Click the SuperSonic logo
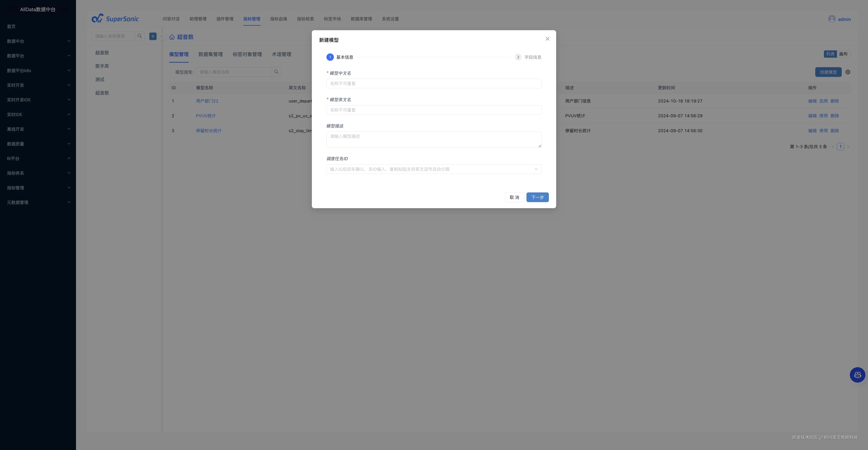This screenshot has width=868, height=450. click(x=115, y=18)
